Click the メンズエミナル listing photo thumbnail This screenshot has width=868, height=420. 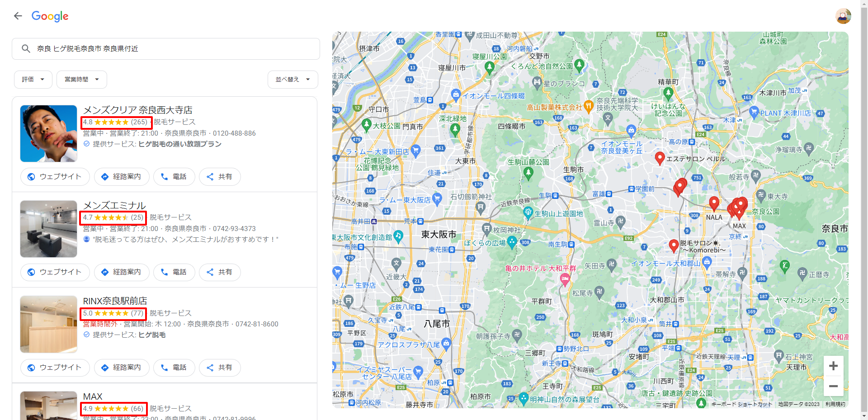click(48, 229)
